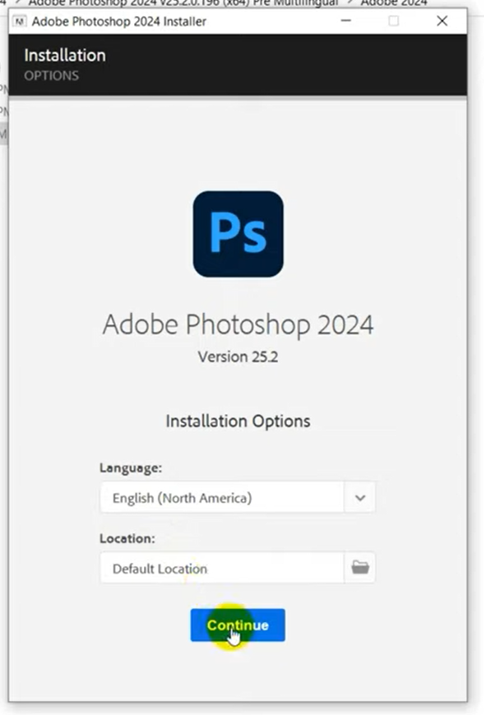Click the installer icon in title bar
The image size is (484, 715).
coord(19,21)
